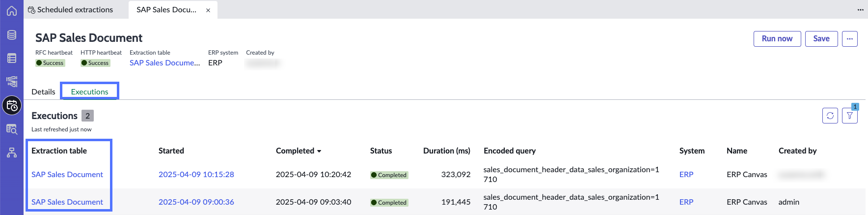Click encoded query in the 191,445 row
Viewport: 868px width, 215px height.
click(x=571, y=202)
